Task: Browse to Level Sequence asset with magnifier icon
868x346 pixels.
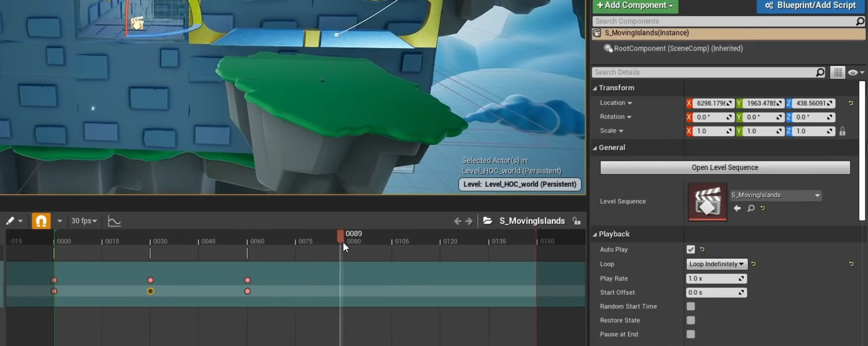Action: click(x=751, y=208)
